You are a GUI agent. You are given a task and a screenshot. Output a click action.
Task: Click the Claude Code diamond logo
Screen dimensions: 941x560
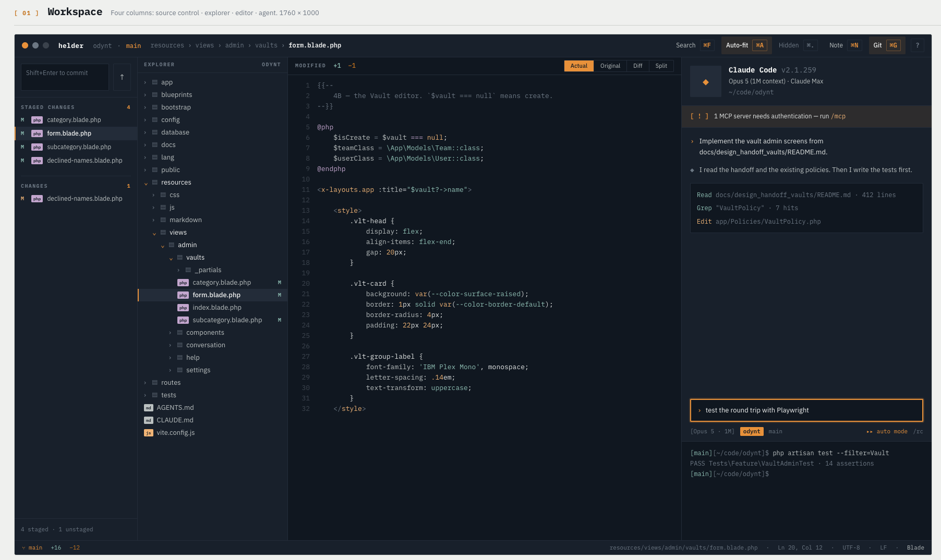tap(705, 81)
